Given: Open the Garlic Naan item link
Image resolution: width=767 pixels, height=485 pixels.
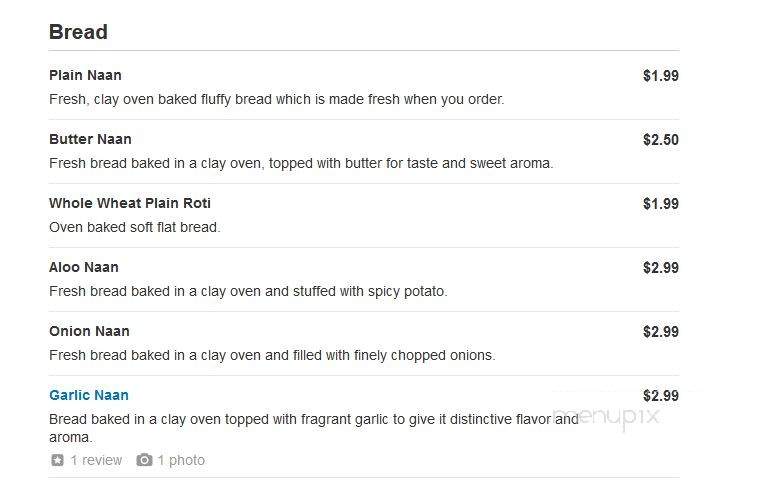Looking at the screenshot, I should click(x=89, y=395).
